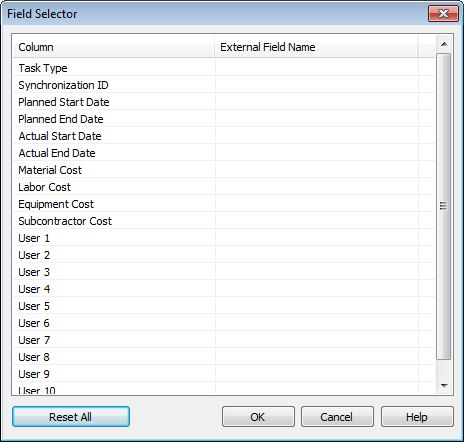Click External Field Name cell for Material Cost
Image resolution: width=464 pixels, height=442 pixels.
click(x=317, y=170)
